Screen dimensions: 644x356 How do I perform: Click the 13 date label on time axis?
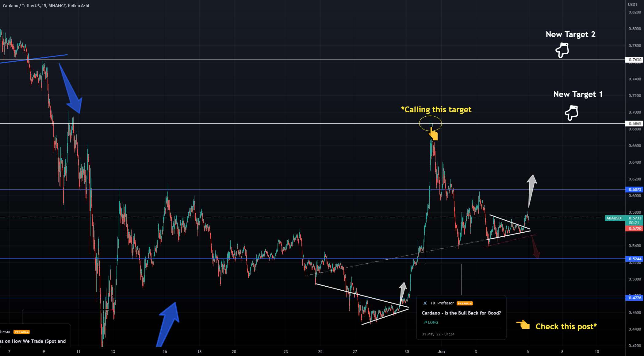[113, 352]
